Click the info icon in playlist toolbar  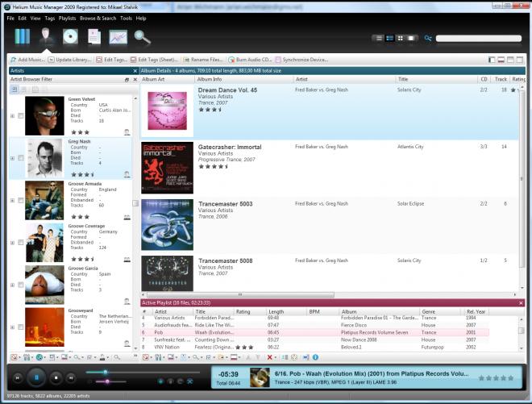coord(315,357)
